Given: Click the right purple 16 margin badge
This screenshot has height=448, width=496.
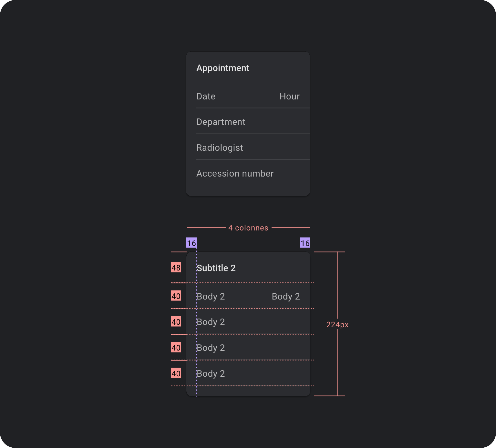Looking at the screenshot, I should pos(305,243).
